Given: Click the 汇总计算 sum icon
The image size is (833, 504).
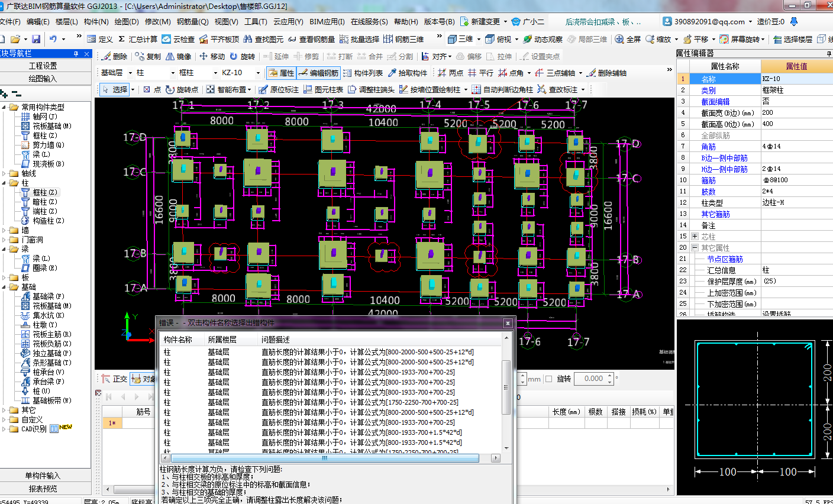Looking at the screenshot, I should click(x=121, y=39).
